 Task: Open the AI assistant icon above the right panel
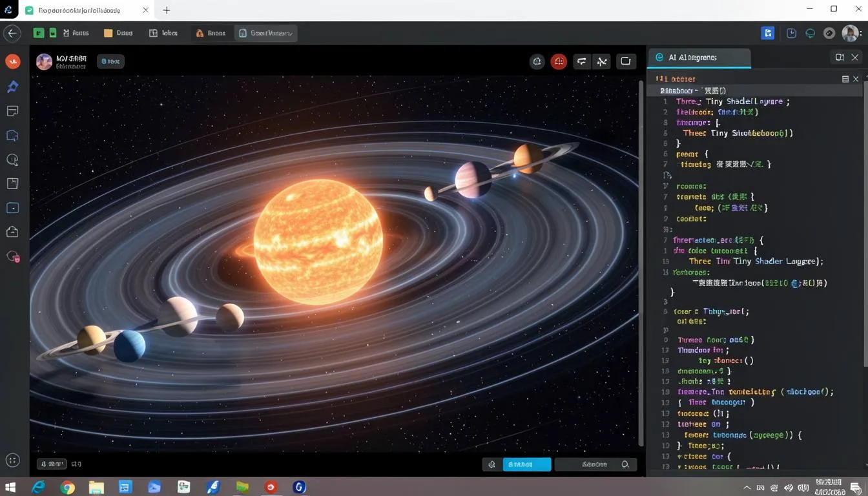659,57
